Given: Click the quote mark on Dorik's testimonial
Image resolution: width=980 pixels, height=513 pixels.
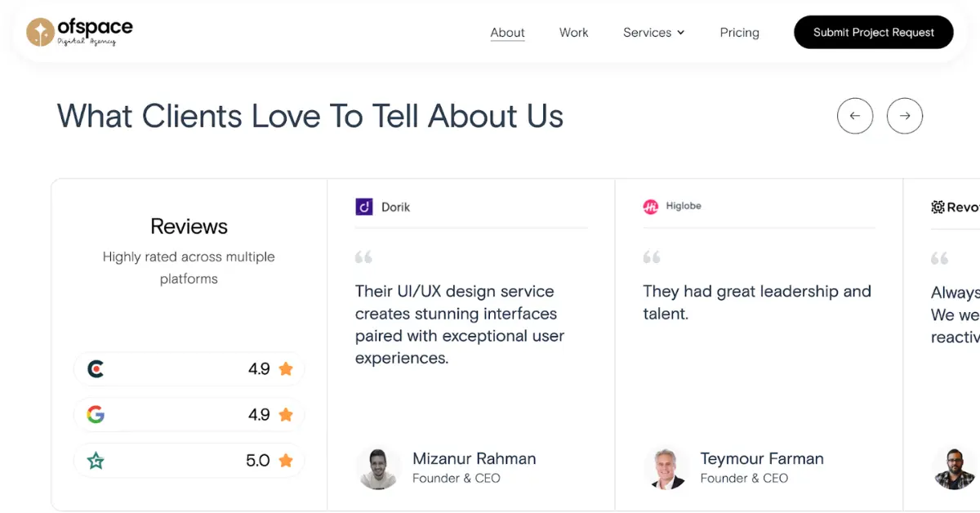Looking at the screenshot, I should (x=363, y=256).
